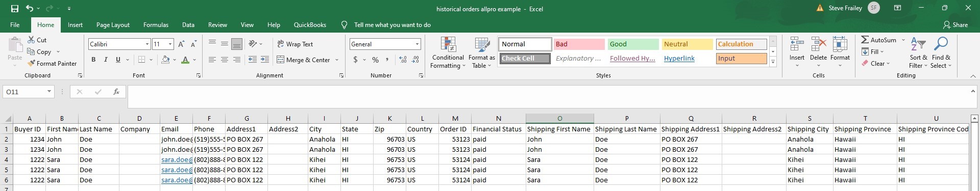Screen dimensions: 980x191
Task: Apply the Good cell style
Action: click(633, 44)
